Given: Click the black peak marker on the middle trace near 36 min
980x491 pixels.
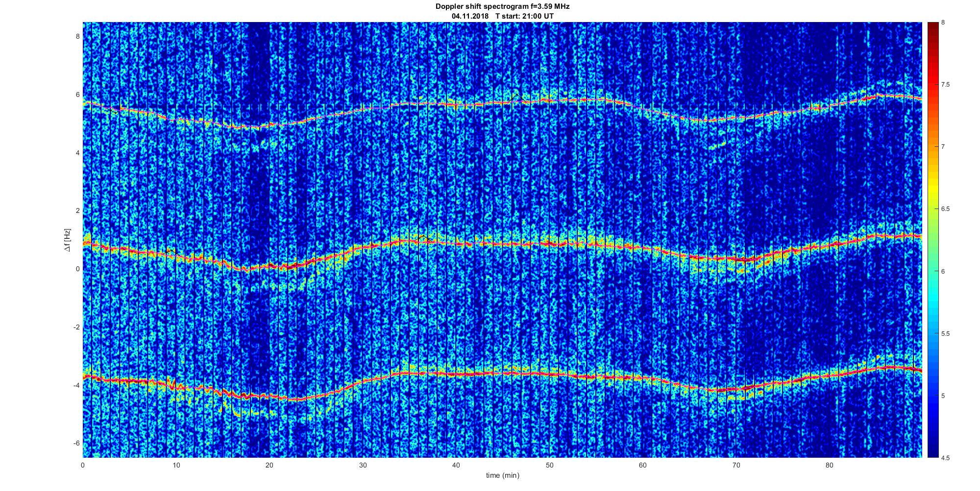Looking at the screenshot, I should (423, 236).
